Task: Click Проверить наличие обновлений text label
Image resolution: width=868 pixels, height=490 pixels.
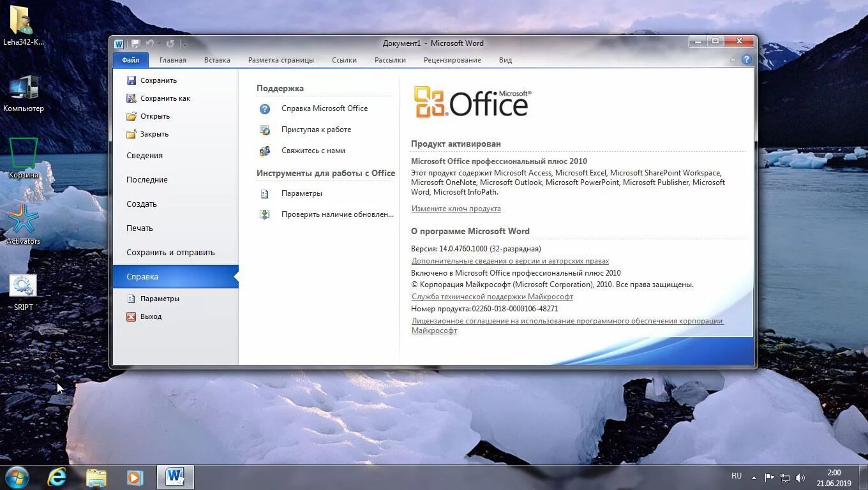Action: coord(338,214)
